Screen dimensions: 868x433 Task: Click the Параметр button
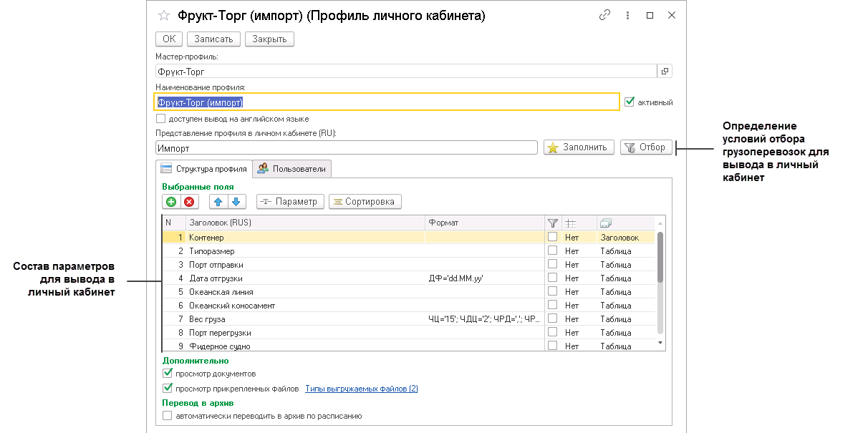[x=290, y=202]
